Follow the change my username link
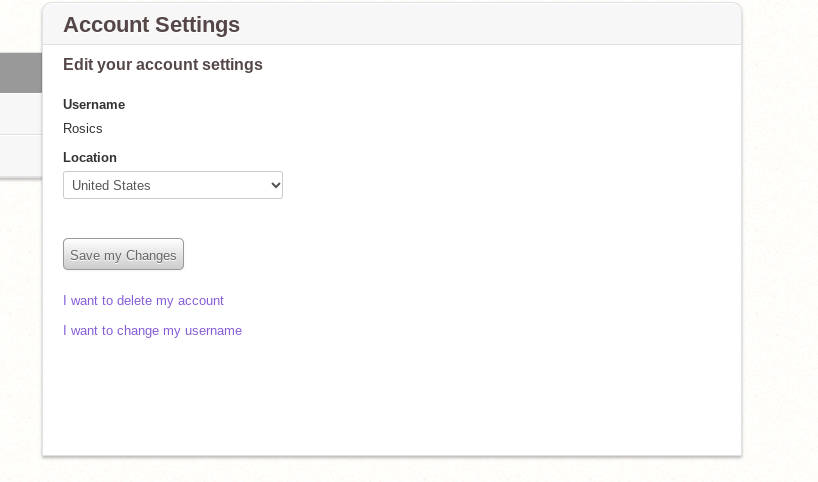Viewport: 818px width, 482px height. (152, 330)
